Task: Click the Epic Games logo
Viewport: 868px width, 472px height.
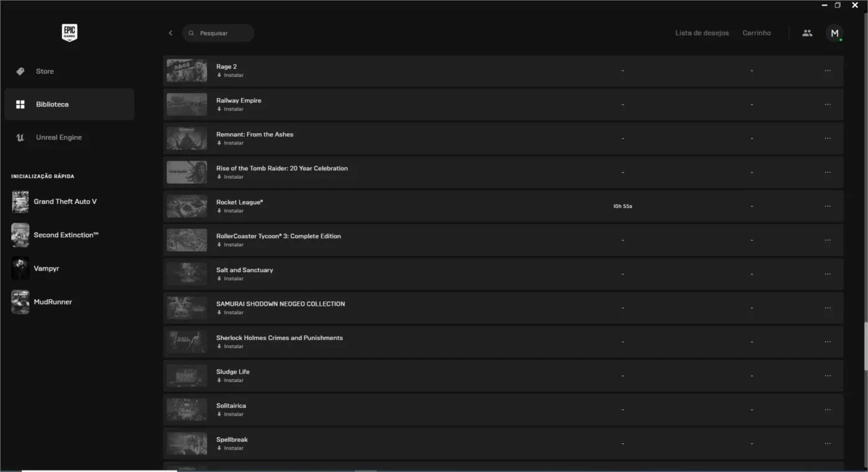Action: (69, 33)
